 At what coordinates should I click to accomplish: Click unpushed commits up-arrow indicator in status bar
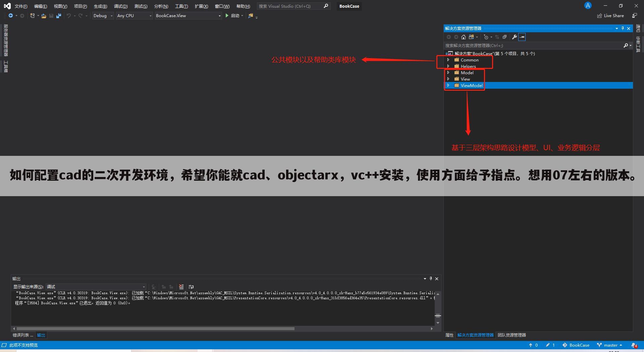point(533,345)
